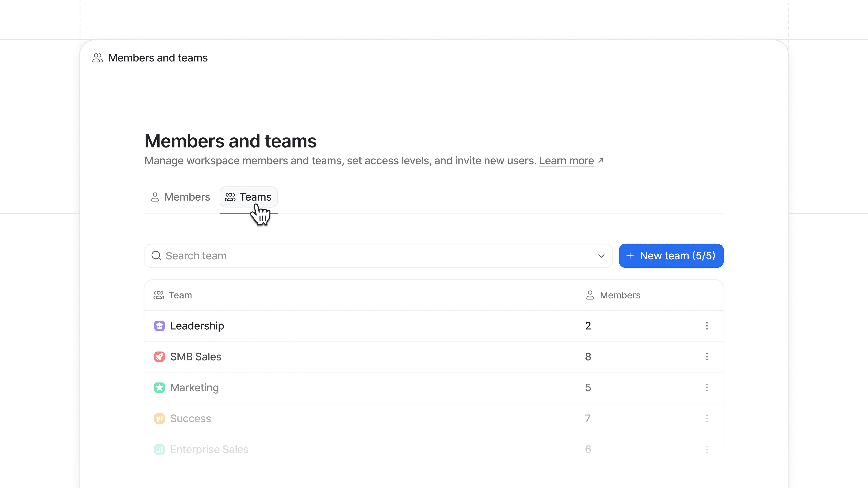Click the Members column header person icon

[590, 295]
